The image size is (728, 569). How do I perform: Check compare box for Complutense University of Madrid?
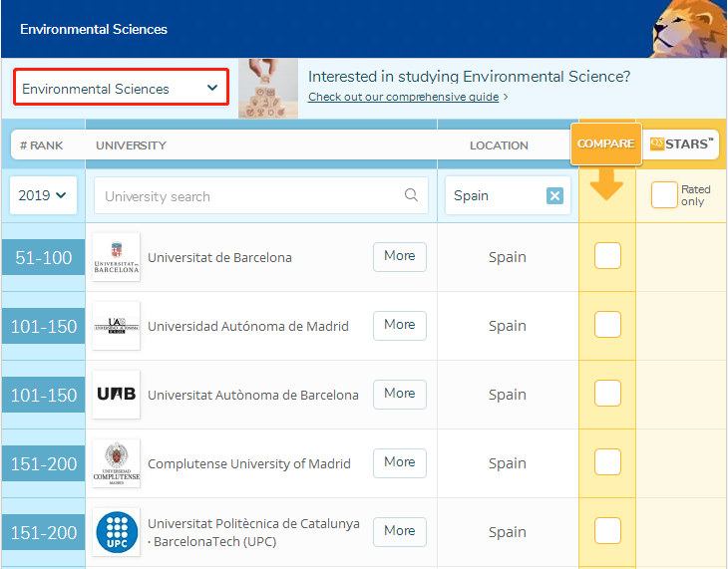coord(607,461)
